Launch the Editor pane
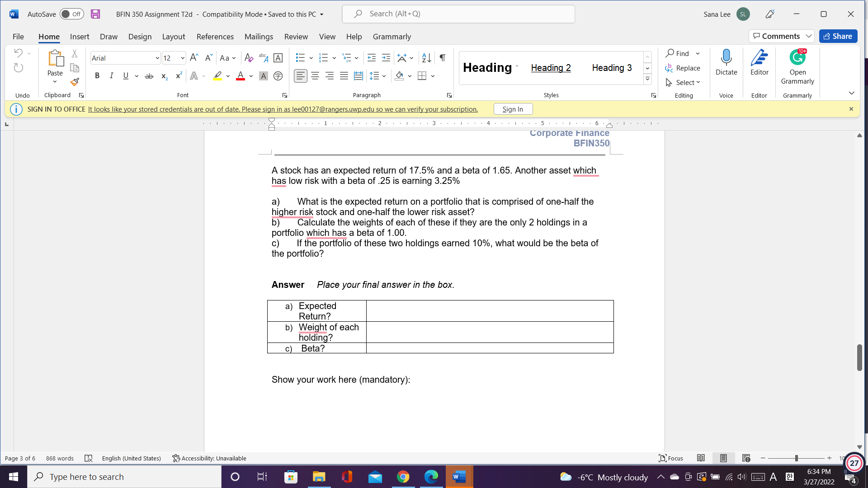Image resolution: width=868 pixels, height=488 pixels. pos(759,63)
